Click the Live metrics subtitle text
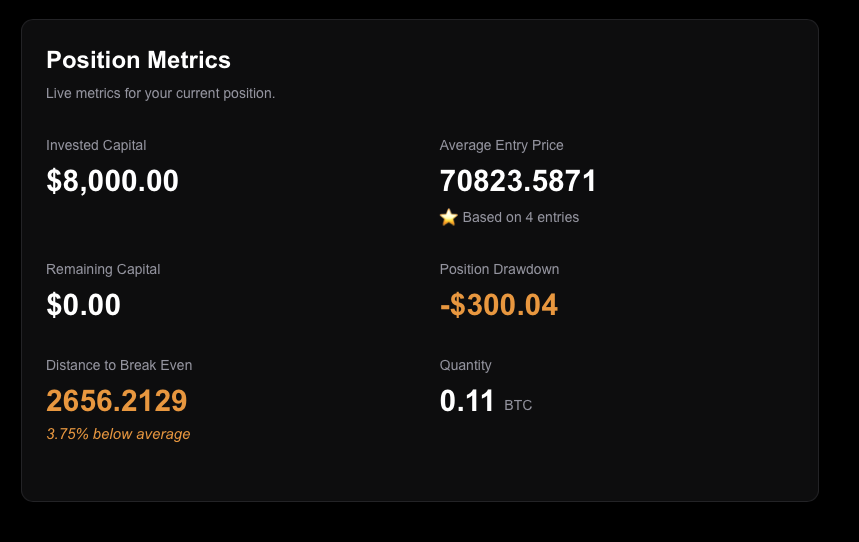This screenshot has width=859, height=542. click(161, 94)
